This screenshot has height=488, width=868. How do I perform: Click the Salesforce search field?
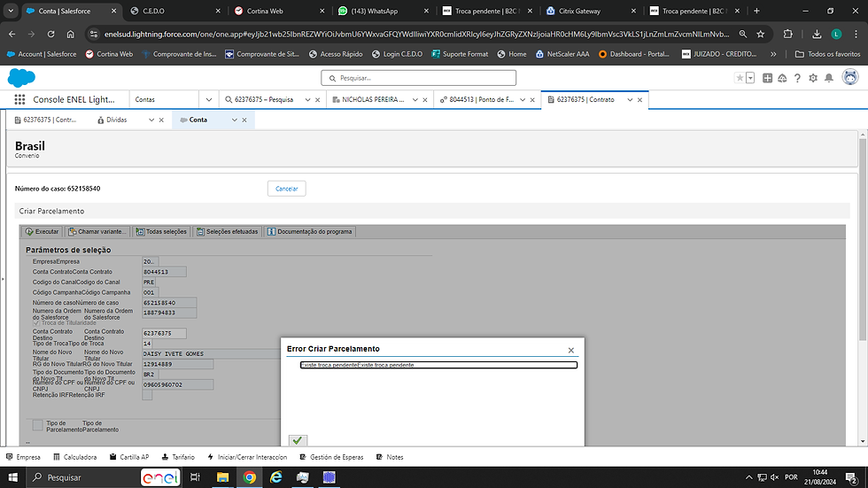418,78
